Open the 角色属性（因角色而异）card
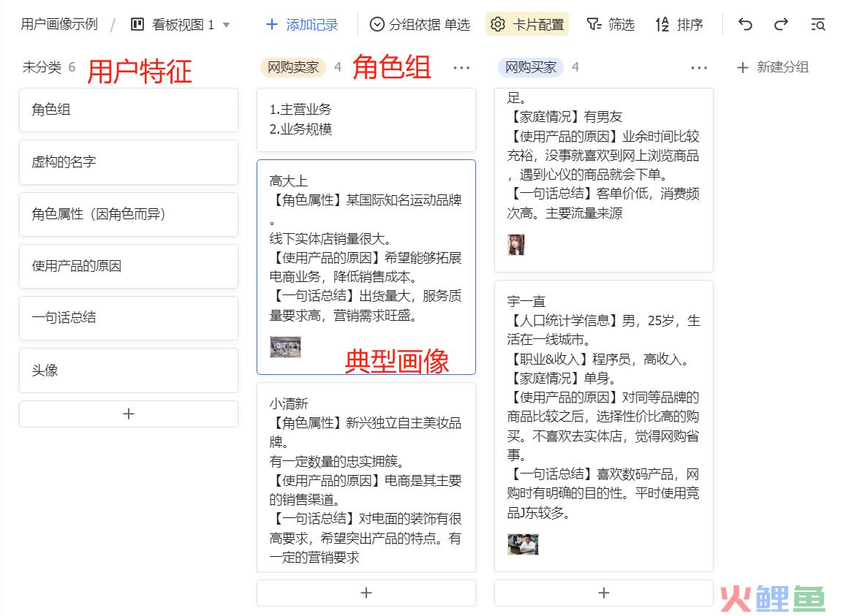This screenshot has width=843, height=616. [129, 214]
